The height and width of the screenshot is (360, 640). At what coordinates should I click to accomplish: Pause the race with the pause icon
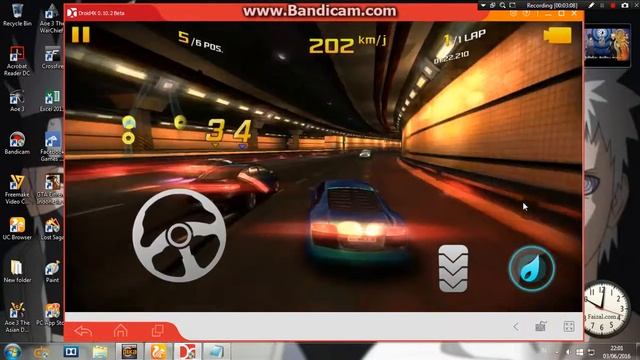click(x=80, y=34)
